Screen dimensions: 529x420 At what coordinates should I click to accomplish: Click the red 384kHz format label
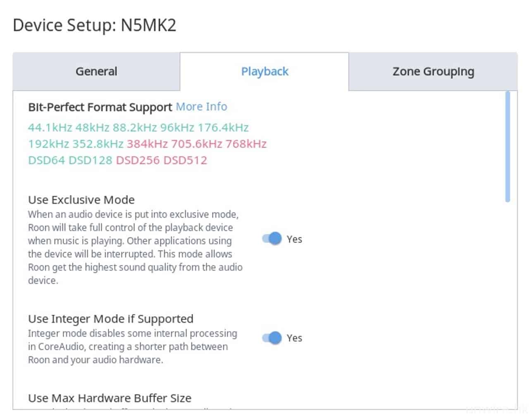[x=147, y=144]
